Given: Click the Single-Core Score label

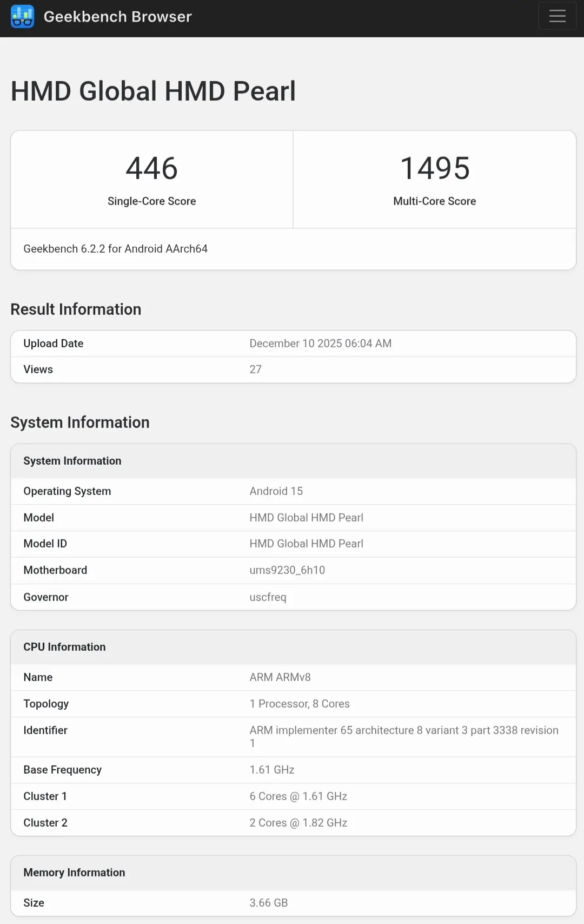Looking at the screenshot, I should [152, 201].
